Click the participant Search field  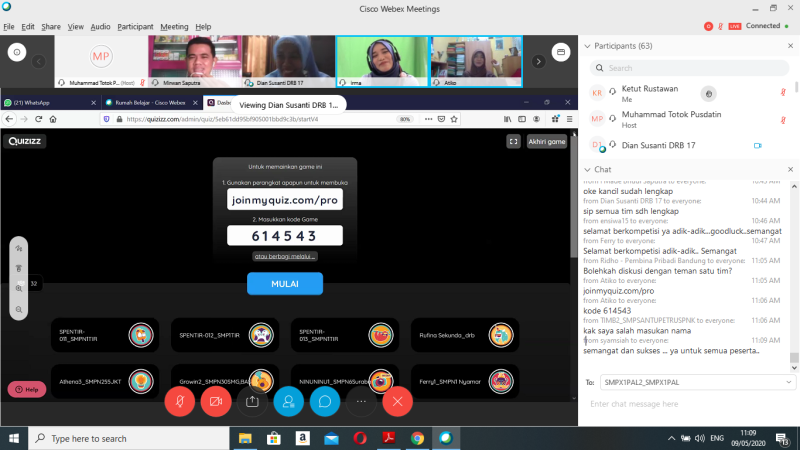689,68
